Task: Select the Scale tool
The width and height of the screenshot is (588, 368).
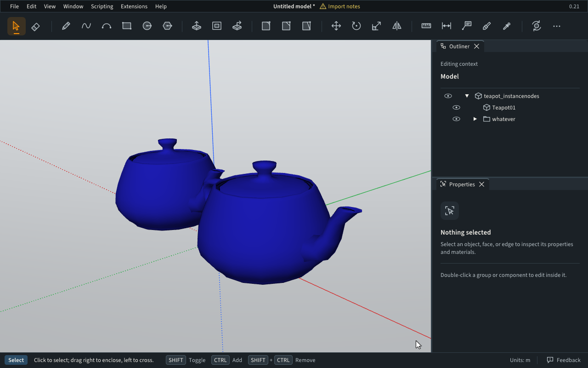Action: [377, 26]
